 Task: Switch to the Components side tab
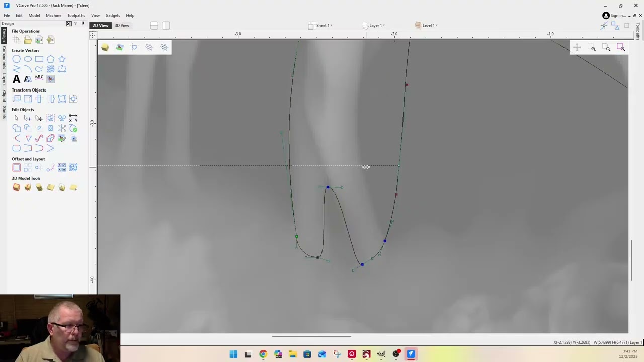coord(4,58)
